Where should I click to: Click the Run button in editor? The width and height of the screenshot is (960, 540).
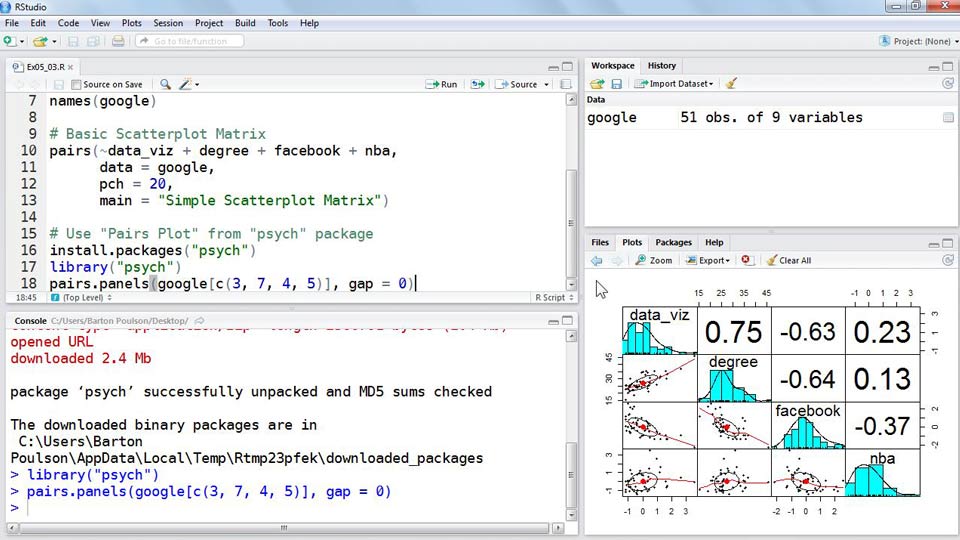point(441,84)
